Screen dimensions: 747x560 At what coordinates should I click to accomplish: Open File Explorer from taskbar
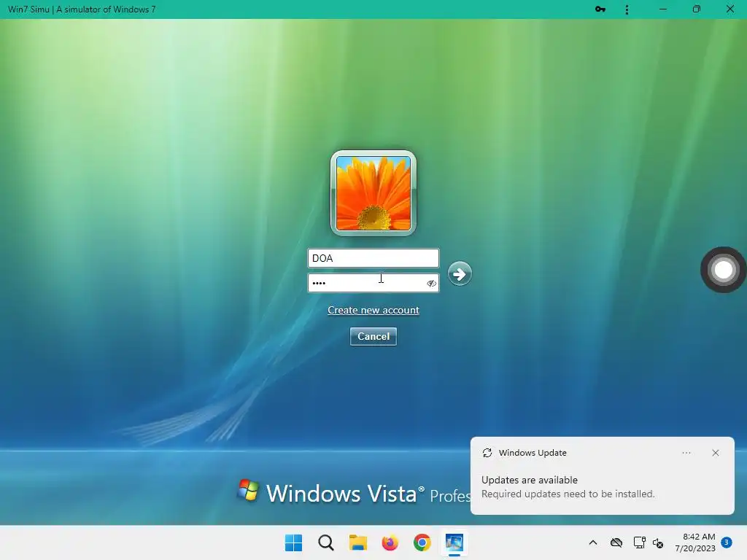coord(357,542)
